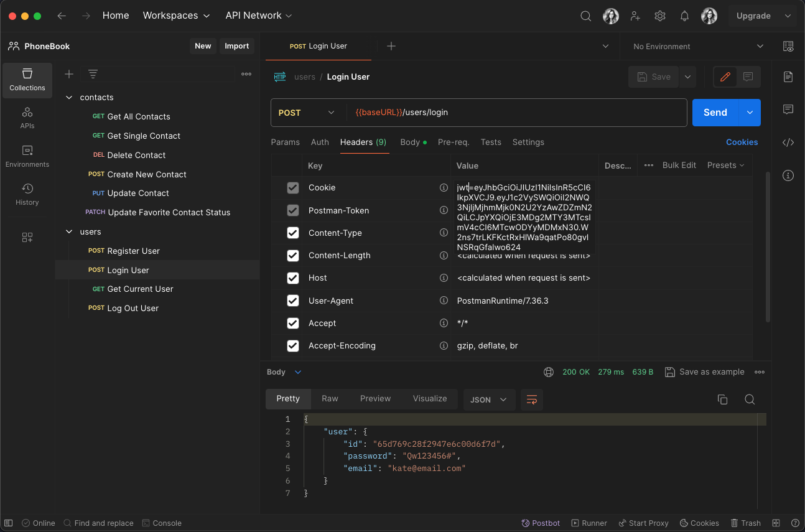Click the filter icon above collections list
The image size is (805, 532).
click(93, 74)
